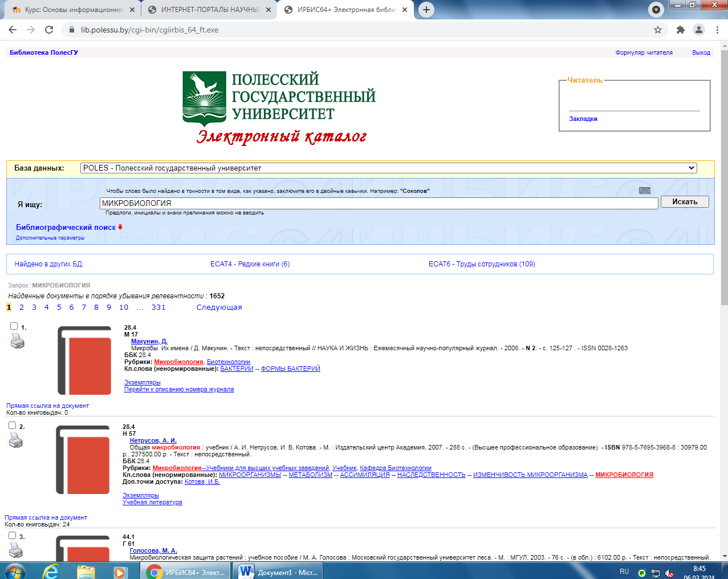Reload the page with refresh icon

[x=49, y=30]
